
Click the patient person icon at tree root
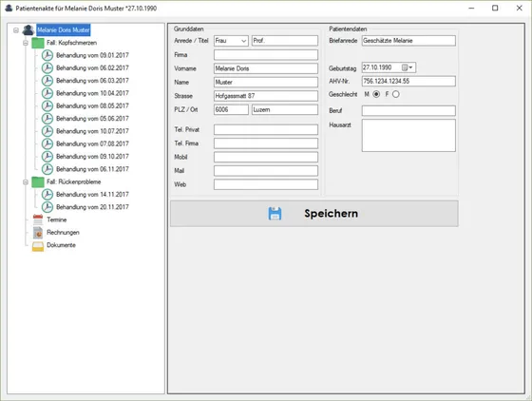point(28,29)
